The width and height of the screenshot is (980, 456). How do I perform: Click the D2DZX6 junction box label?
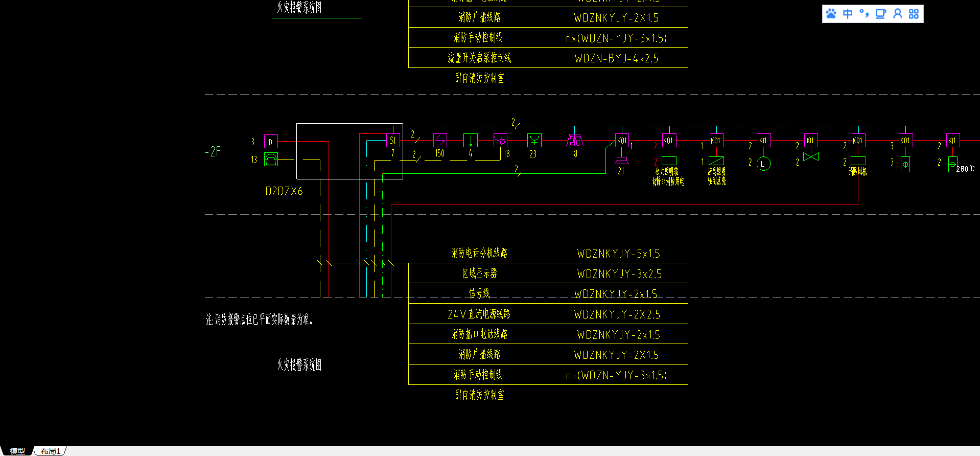click(x=284, y=191)
